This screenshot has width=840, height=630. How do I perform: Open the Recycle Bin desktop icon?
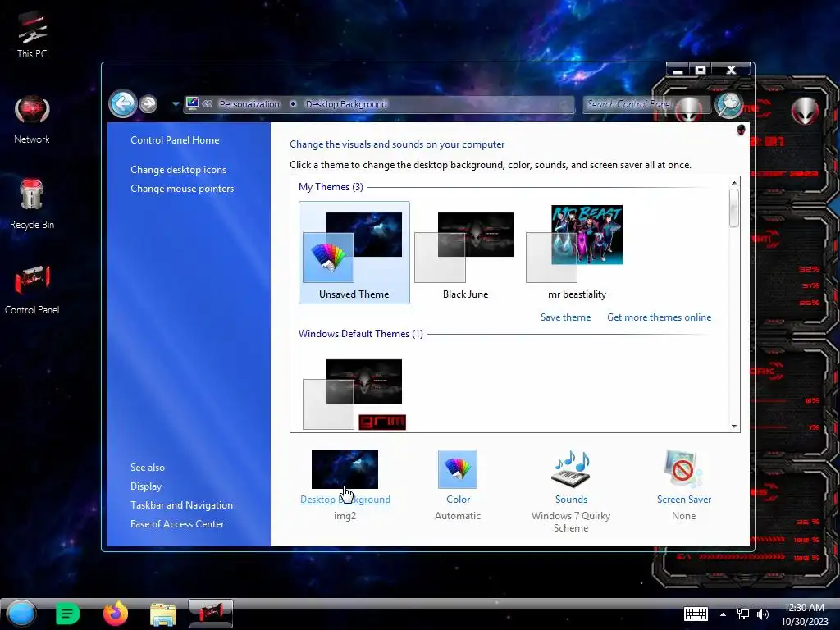[x=32, y=204]
